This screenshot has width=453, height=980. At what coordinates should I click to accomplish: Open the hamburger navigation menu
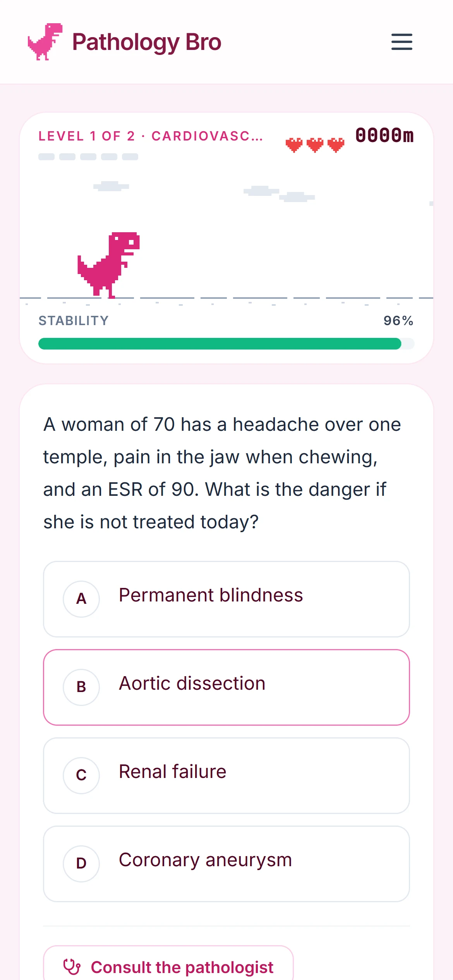(x=402, y=42)
